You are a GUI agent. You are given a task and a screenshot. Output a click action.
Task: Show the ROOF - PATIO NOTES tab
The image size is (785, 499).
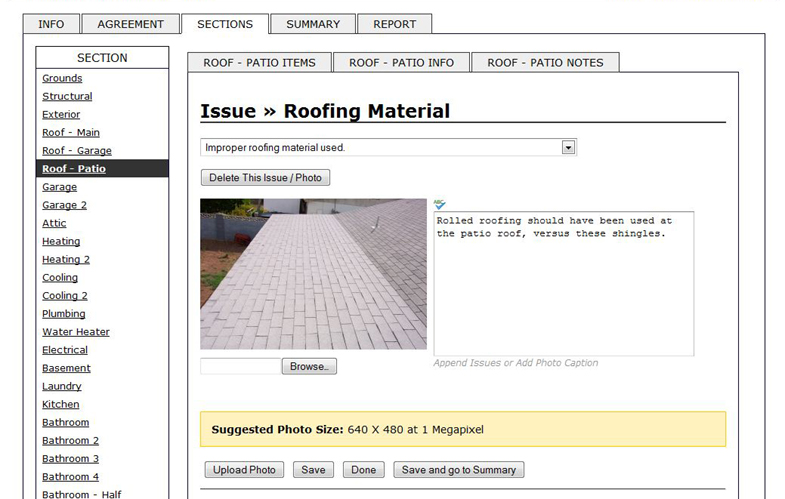coord(545,63)
